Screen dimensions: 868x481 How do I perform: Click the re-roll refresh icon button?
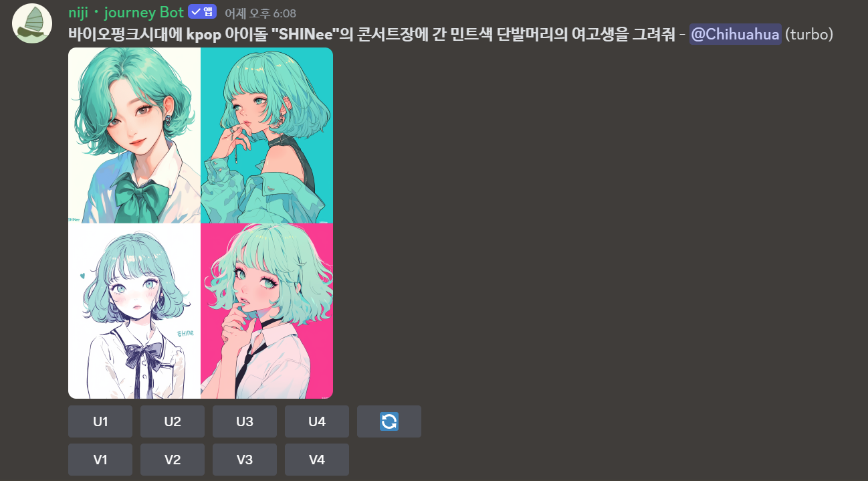coord(389,421)
